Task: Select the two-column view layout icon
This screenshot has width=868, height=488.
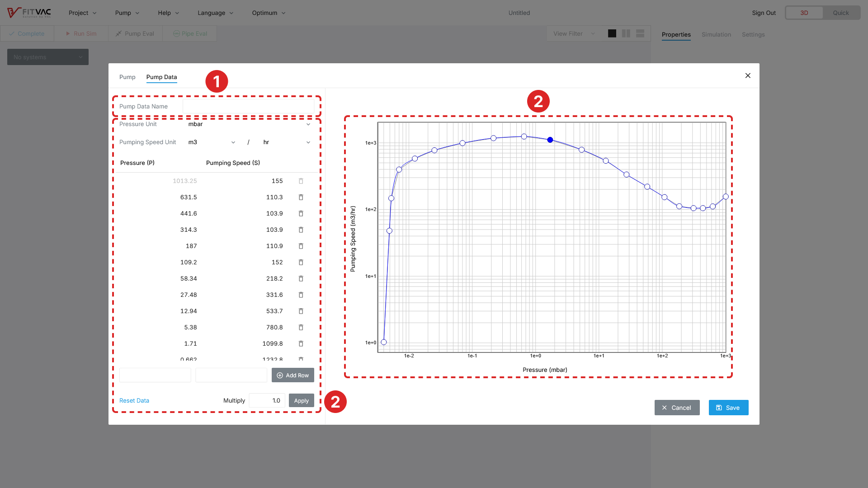Action: tap(626, 33)
